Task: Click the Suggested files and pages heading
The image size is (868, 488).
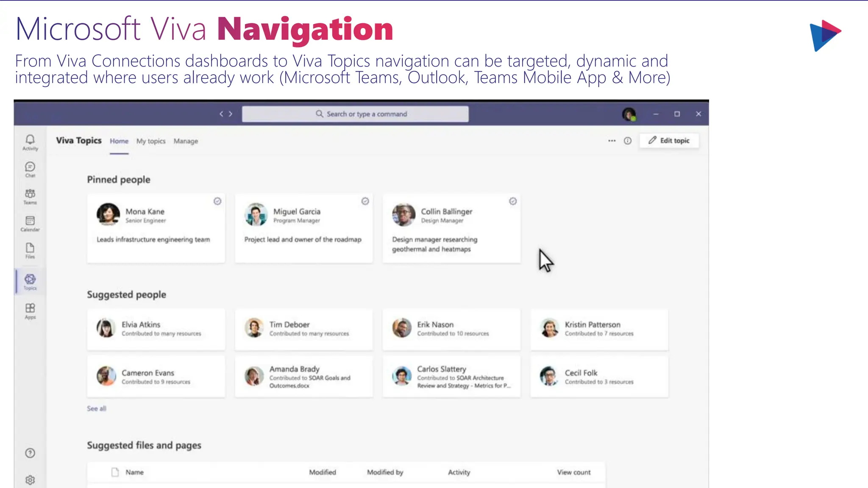Action: click(x=144, y=445)
